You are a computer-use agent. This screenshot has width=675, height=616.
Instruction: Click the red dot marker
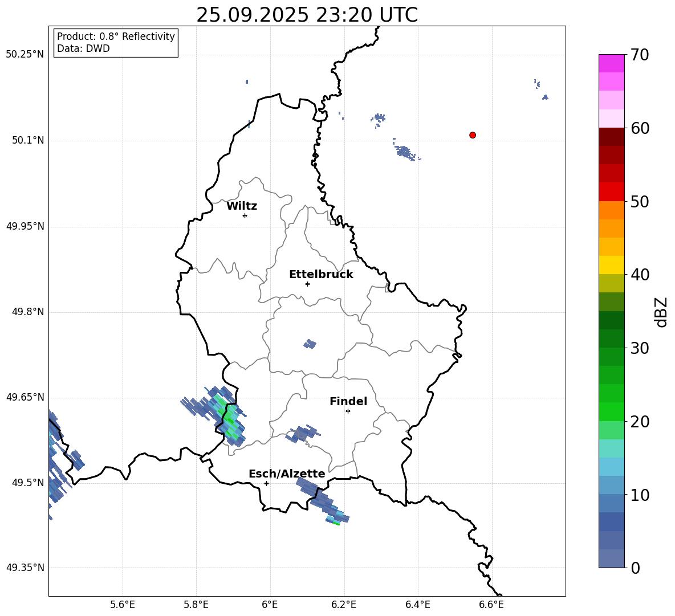click(x=473, y=135)
